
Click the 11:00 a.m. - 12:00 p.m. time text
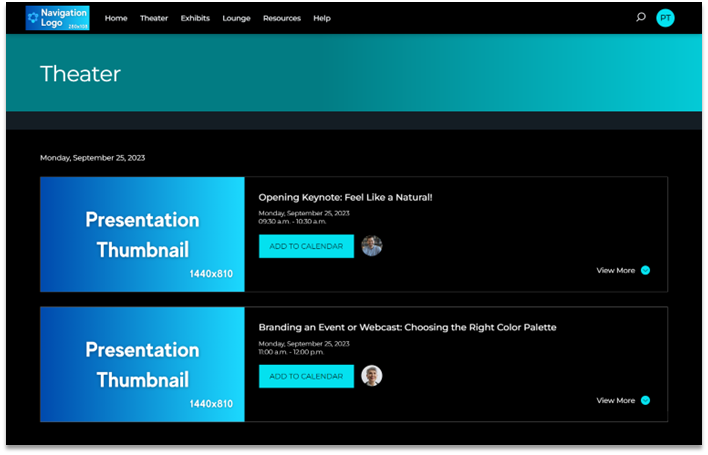click(291, 352)
